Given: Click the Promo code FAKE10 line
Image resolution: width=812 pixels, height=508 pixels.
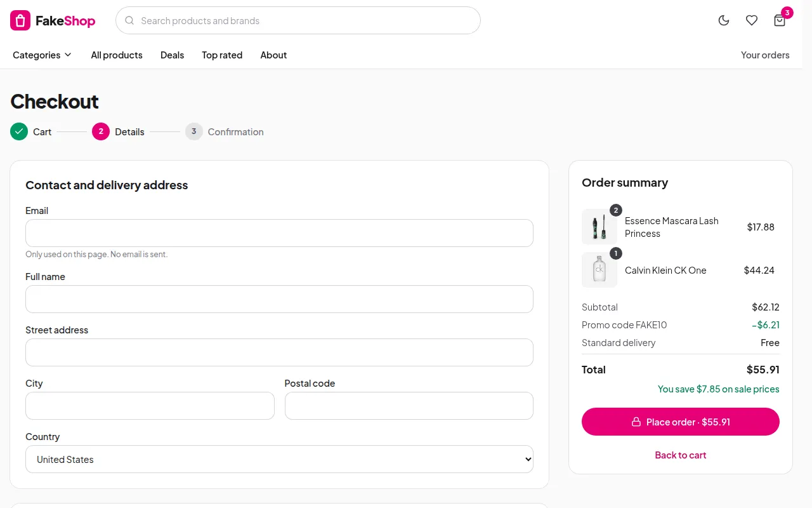Looking at the screenshot, I should (x=681, y=324).
